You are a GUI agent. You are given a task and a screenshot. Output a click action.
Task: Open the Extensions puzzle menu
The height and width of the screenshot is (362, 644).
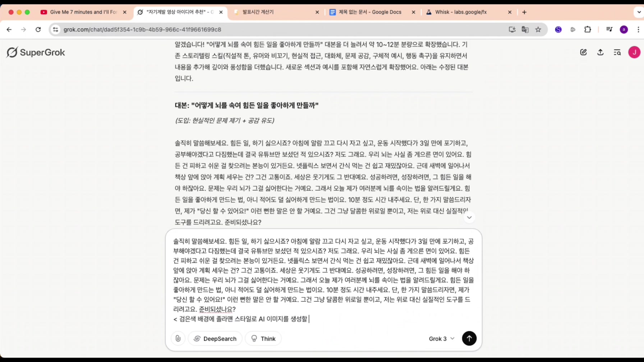coord(588,29)
